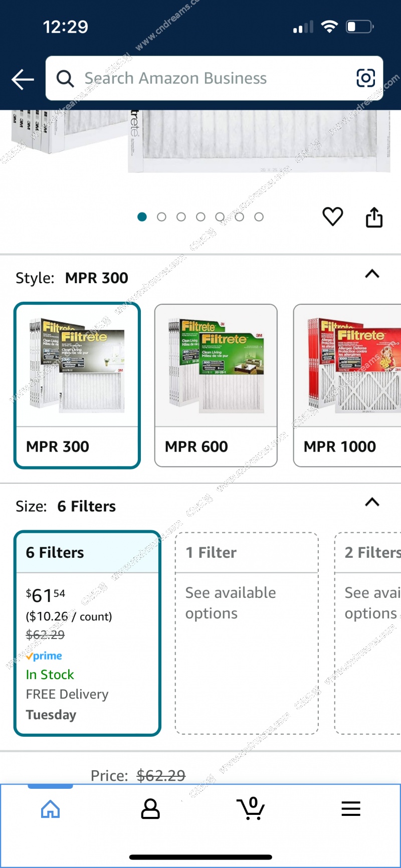The height and width of the screenshot is (868, 401).
Task: Open the shopping cart tab
Action: click(251, 808)
